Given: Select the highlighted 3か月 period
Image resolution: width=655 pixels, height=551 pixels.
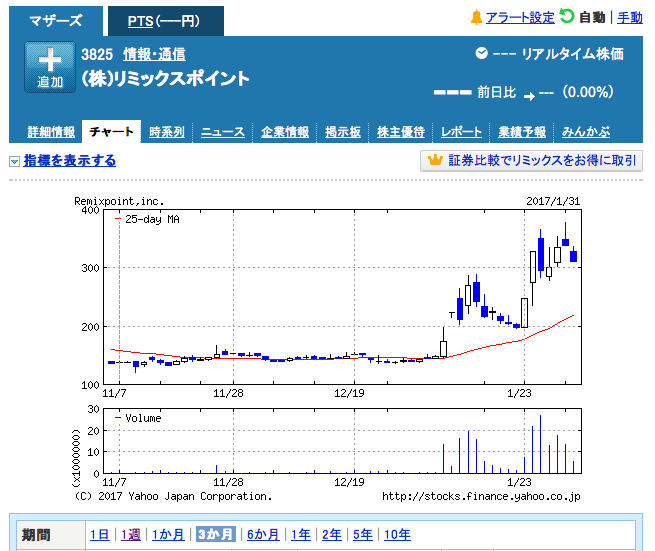Looking at the screenshot, I should pos(216,534).
